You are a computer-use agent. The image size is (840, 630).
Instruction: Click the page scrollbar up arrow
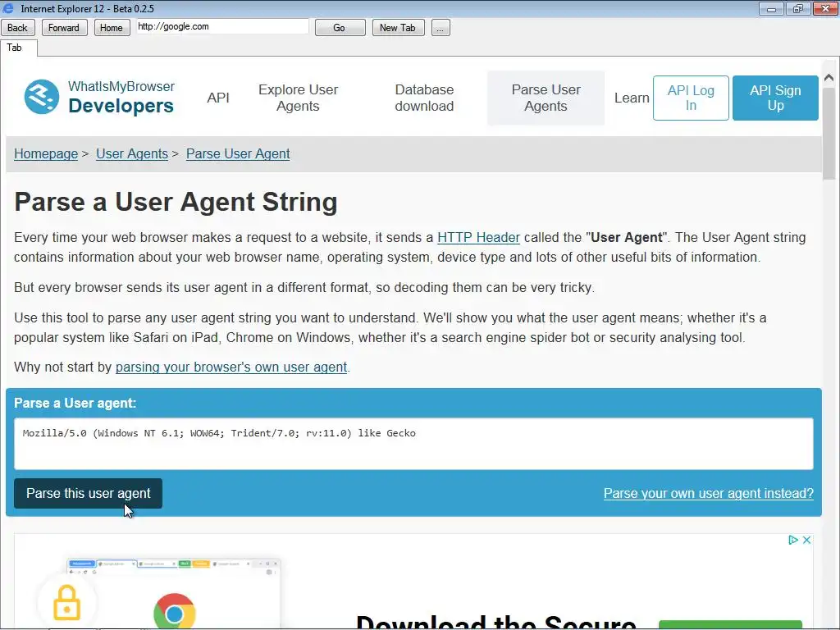pos(829,78)
